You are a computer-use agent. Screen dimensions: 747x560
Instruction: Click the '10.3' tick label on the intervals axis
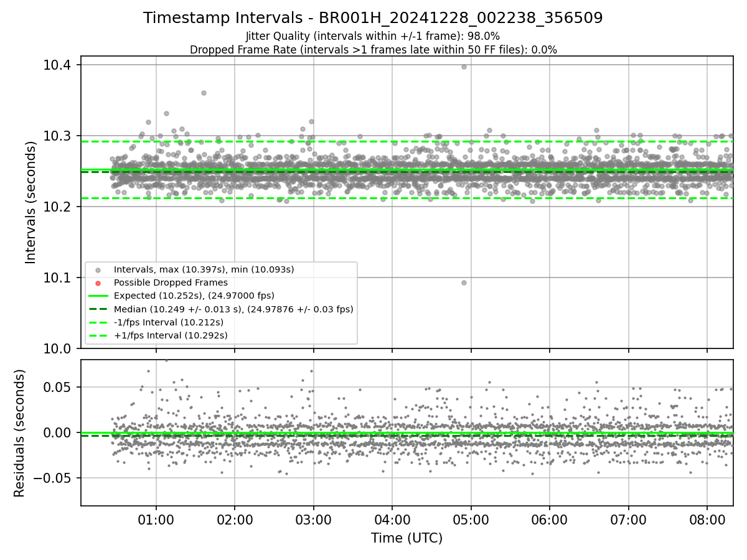[58, 136]
